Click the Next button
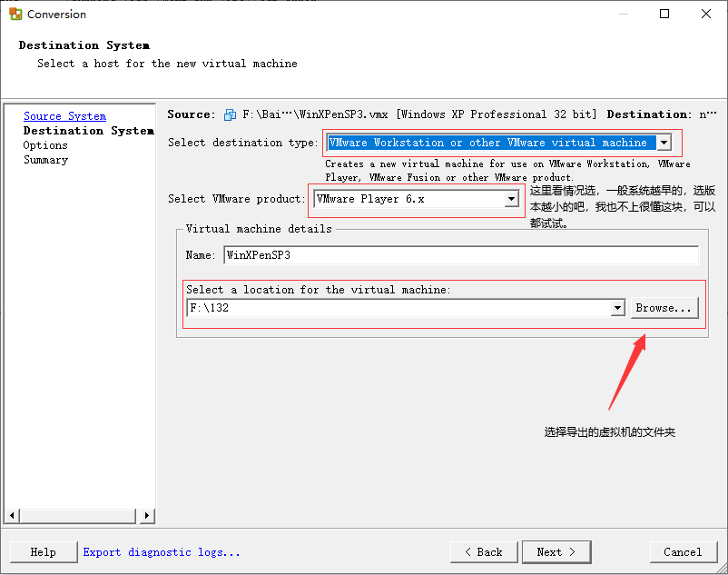728x575 pixels. [x=556, y=552]
